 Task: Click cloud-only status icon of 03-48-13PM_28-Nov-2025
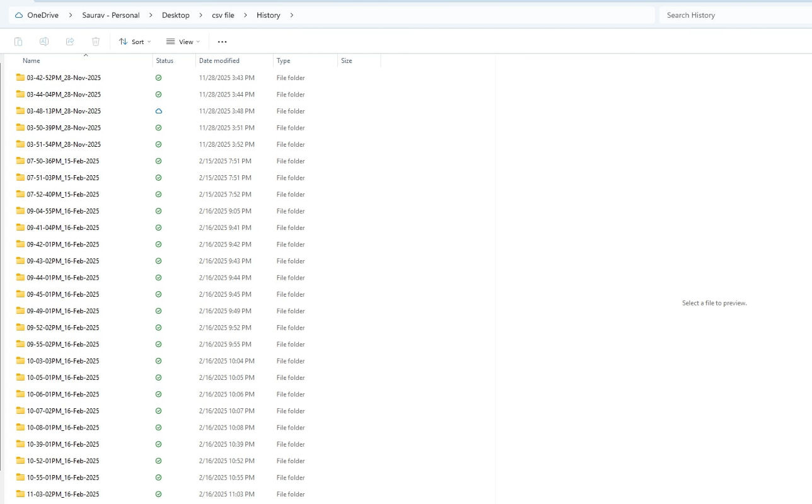click(158, 111)
